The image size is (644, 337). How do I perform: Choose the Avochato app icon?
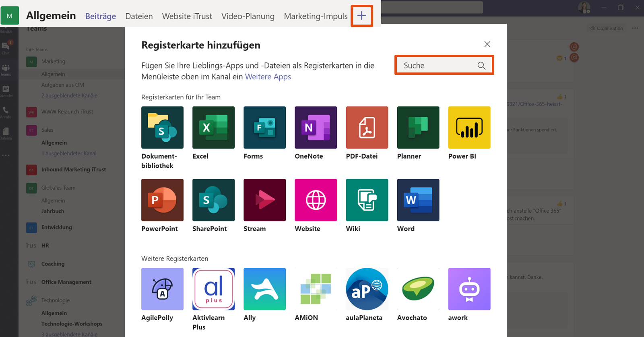(x=418, y=289)
